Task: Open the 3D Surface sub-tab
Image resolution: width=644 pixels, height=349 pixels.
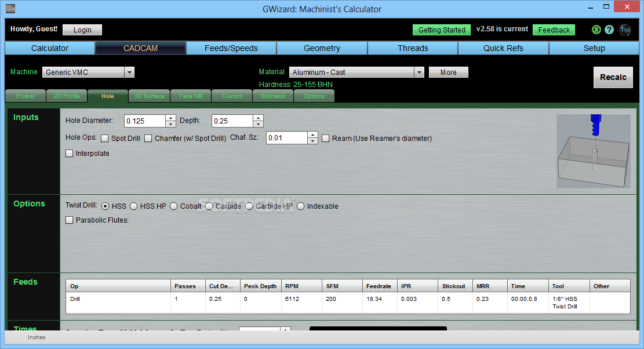Action: 149,96
